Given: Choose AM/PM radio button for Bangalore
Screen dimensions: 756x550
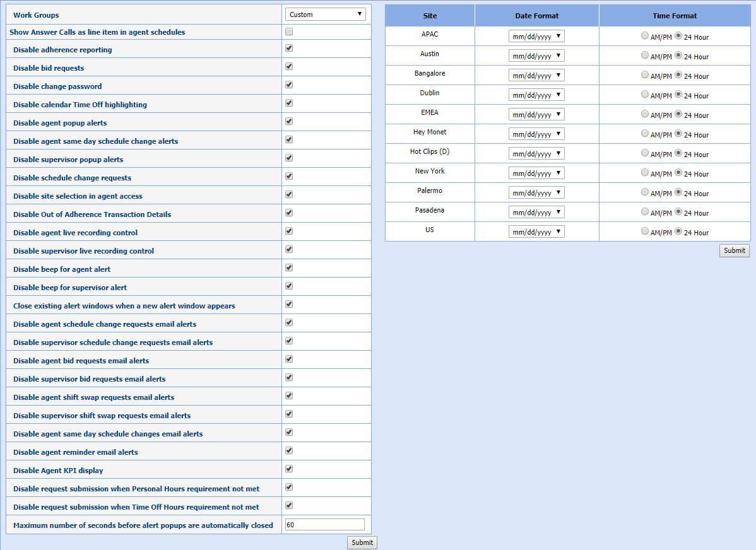Looking at the screenshot, I should [x=645, y=75].
